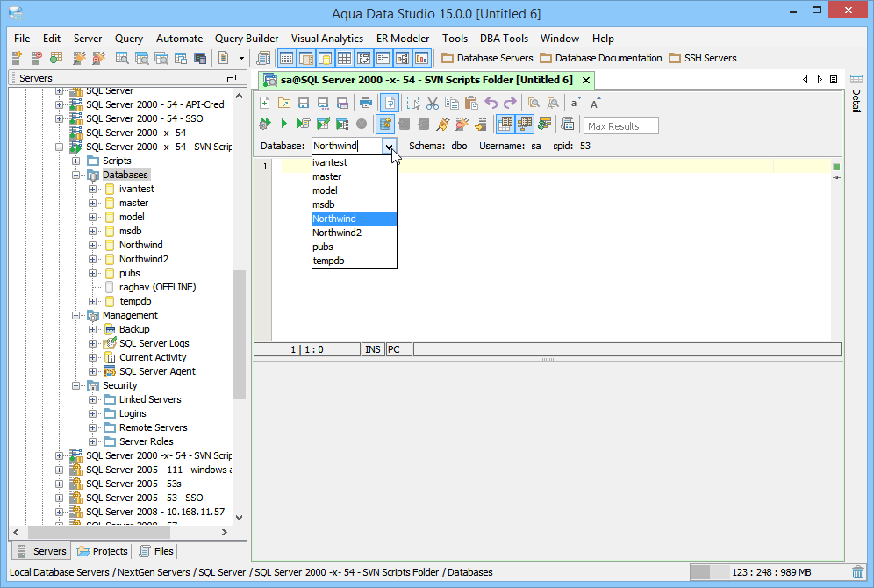Open the Query Builder menu
This screenshot has width=874, height=588.
point(247,39)
